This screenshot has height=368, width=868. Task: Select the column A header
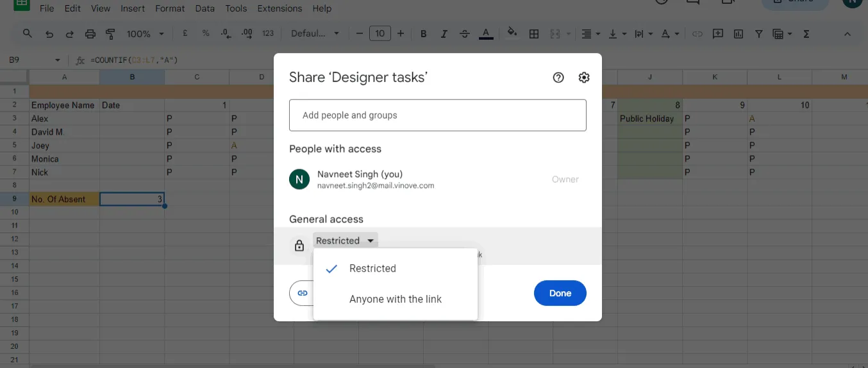point(64,78)
